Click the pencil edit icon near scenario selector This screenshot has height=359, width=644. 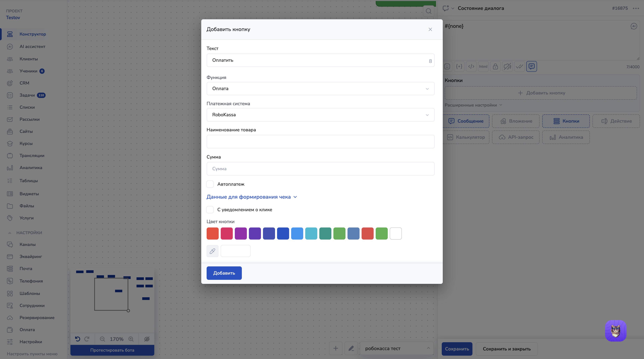pos(351,348)
